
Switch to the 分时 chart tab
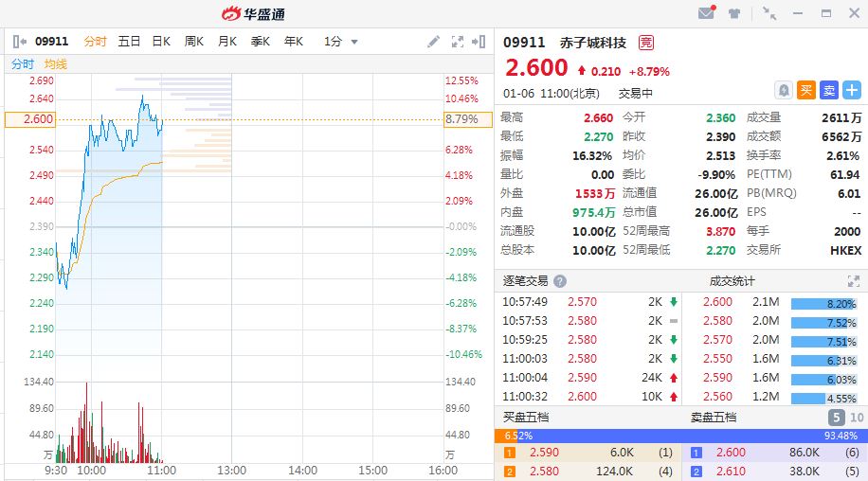[x=95, y=42]
